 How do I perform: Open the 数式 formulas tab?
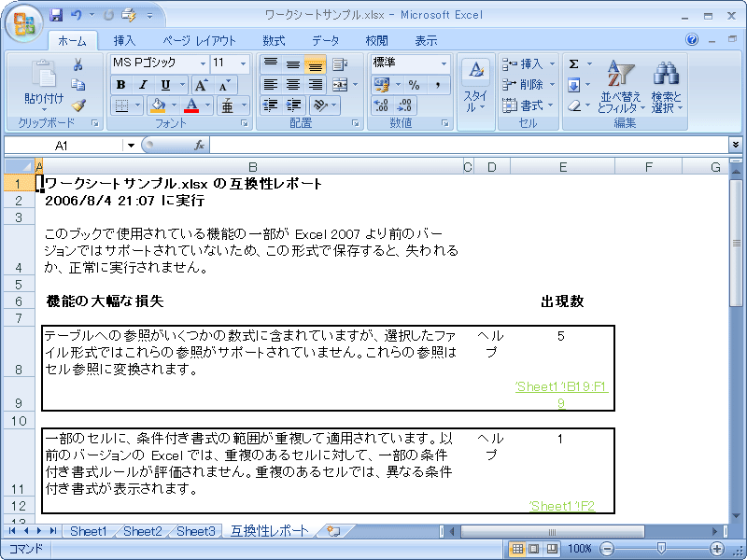[x=274, y=41]
